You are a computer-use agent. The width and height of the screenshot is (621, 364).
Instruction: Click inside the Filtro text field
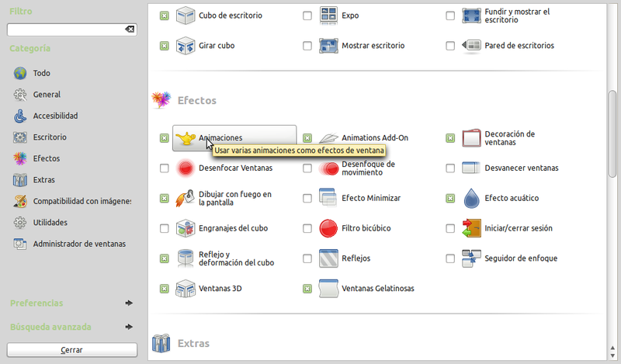[65, 29]
